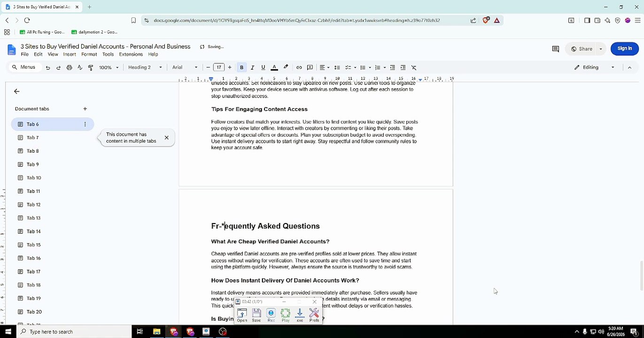
Task: Click the Rec button in recorder toolbar
Action: tap(271, 315)
